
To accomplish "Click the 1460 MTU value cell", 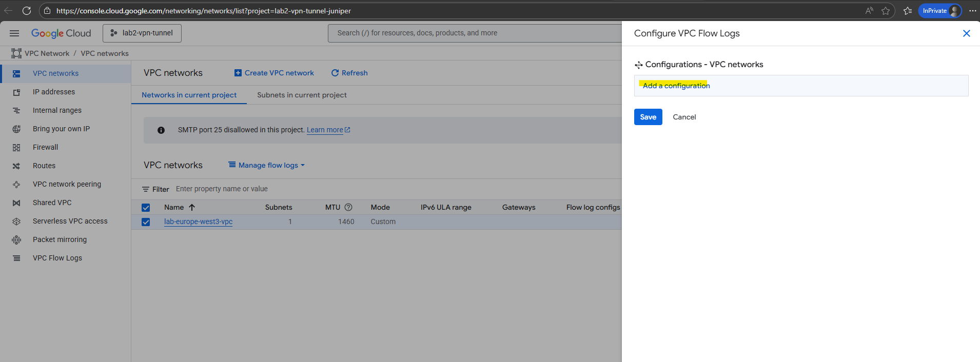I will pos(346,222).
